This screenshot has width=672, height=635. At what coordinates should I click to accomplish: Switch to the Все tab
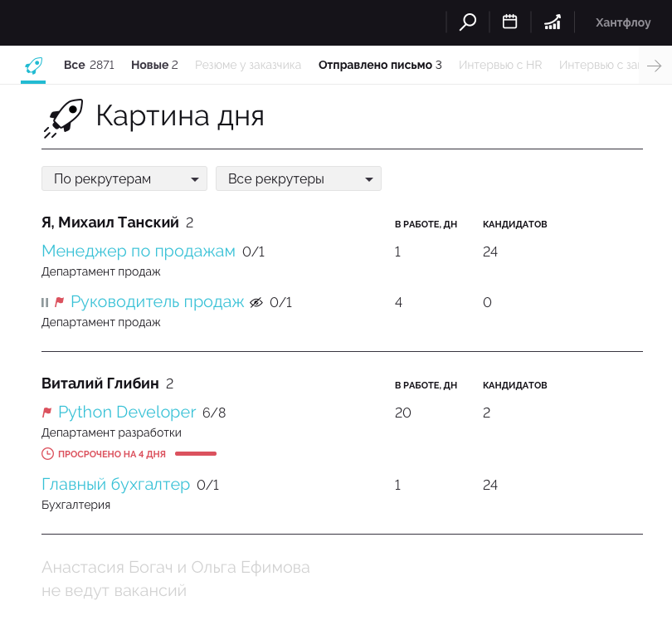point(73,64)
